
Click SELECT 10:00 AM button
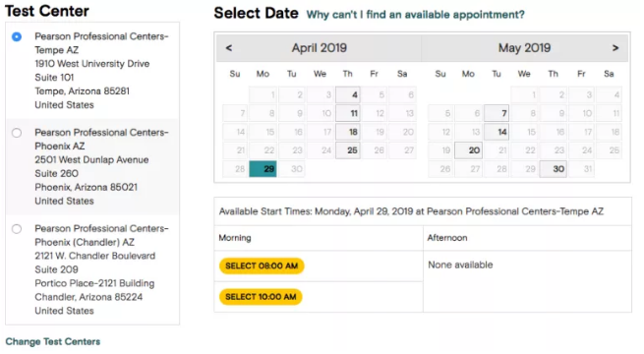point(261,297)
